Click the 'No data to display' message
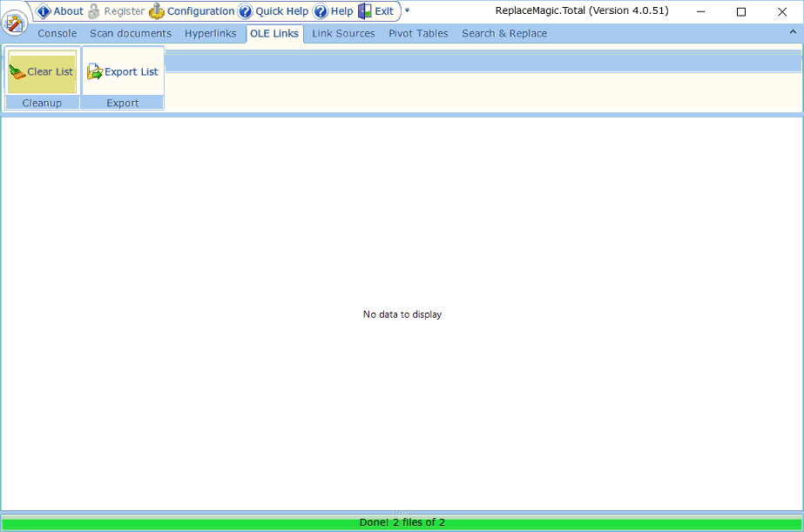804x532 pixels. click(x=402, y=314)
